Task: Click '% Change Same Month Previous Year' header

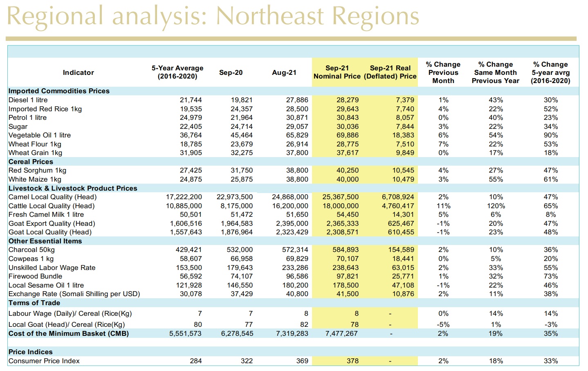Action: pyautogui.click(x=495, y=72)
